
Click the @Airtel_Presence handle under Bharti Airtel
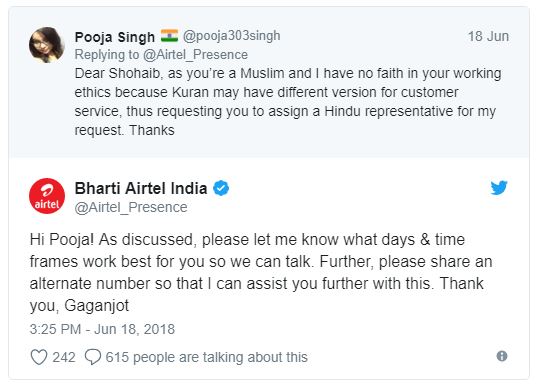tap(131, 207)
